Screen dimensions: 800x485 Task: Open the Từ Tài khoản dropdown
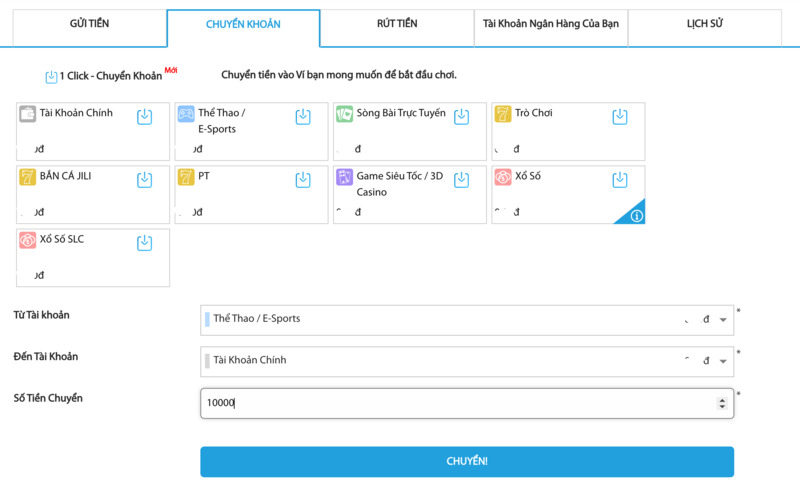(x=466, y=319)
